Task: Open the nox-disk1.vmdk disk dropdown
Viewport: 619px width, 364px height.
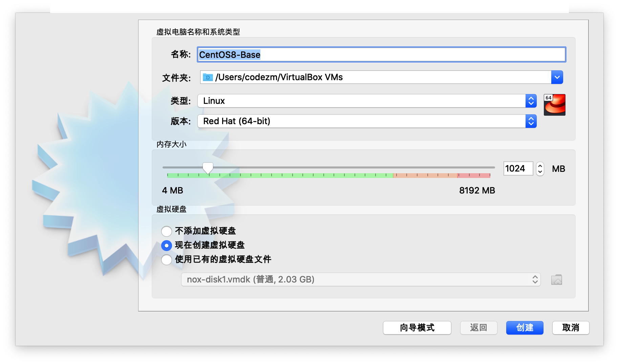Action: tap(361, 279)
